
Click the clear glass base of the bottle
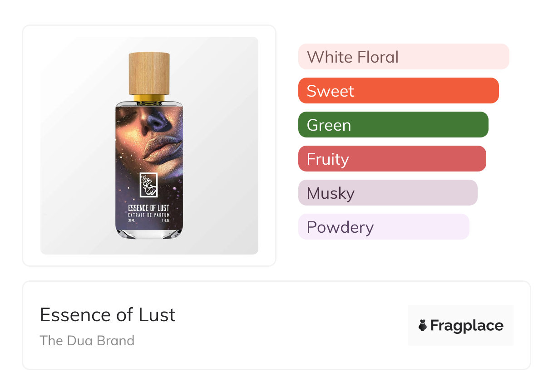coord(149,233)
